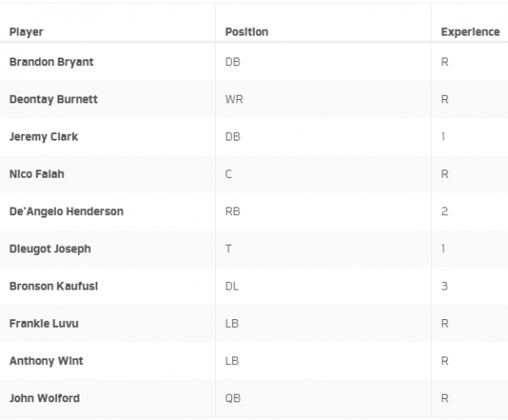Click the Experience column header
508x420 pixels.
coord(470,32)
